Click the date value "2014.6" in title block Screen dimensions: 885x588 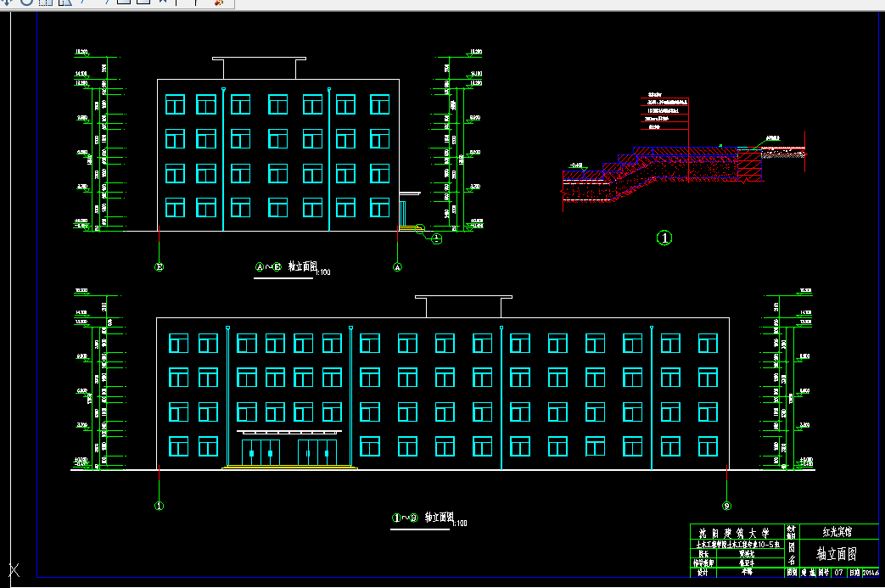pos(871,572)
